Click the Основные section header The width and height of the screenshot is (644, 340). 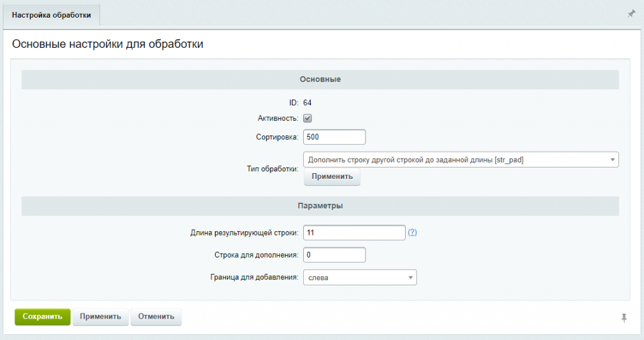320,79
